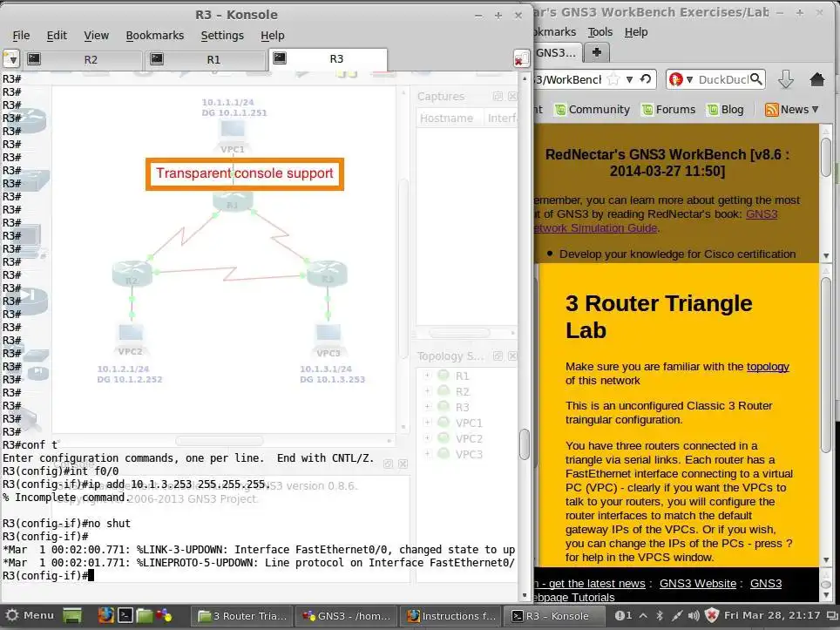840x630 pixels.
Task: Float the Captures panel
Action: pyautogui.click(x=498, y=97)
